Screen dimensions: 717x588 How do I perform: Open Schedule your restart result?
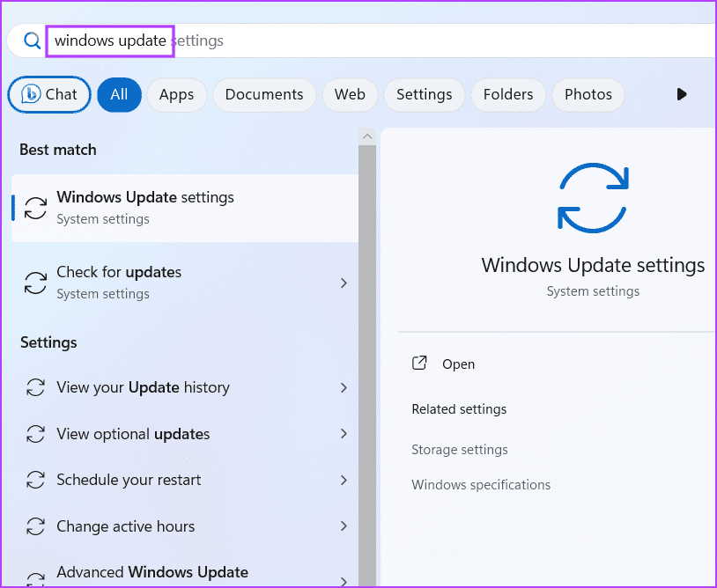(x=185, y=480)
